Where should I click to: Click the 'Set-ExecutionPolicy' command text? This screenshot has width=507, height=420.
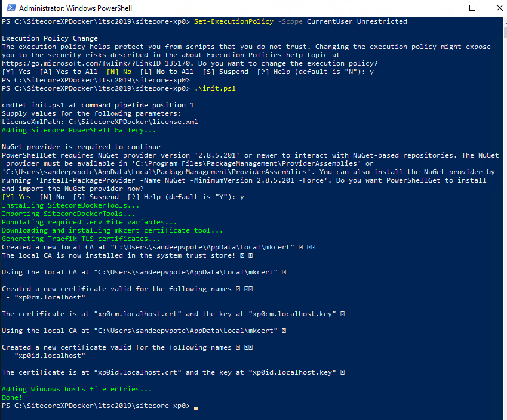[x=233, y=21]
